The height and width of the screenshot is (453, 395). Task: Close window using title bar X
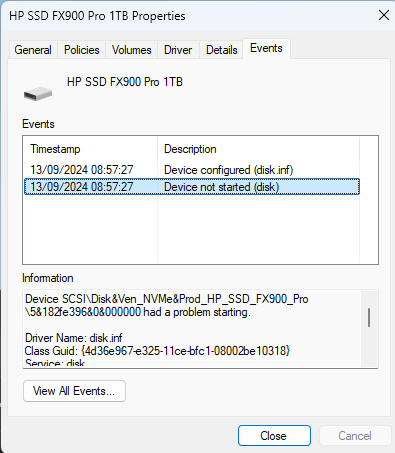[x=384, y=15]
